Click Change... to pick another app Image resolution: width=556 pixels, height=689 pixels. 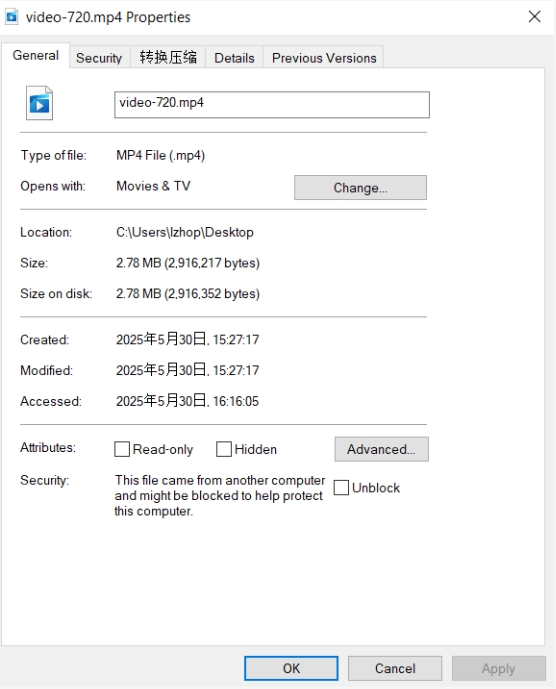(360, 188)
